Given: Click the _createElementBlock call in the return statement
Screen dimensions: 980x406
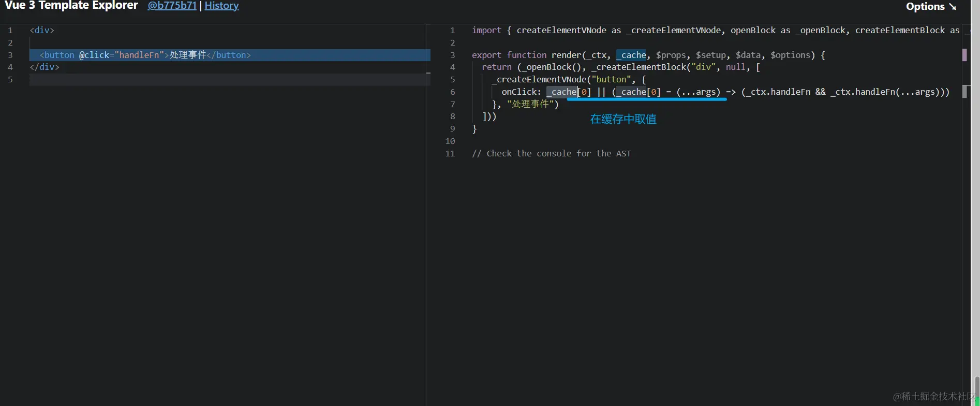Looking at the screenshot, I should pyautogui.click(x=639, y=67).
